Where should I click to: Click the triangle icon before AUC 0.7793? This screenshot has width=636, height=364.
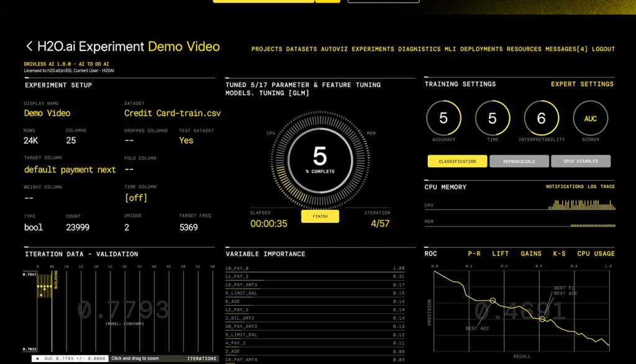coord(37,359)
